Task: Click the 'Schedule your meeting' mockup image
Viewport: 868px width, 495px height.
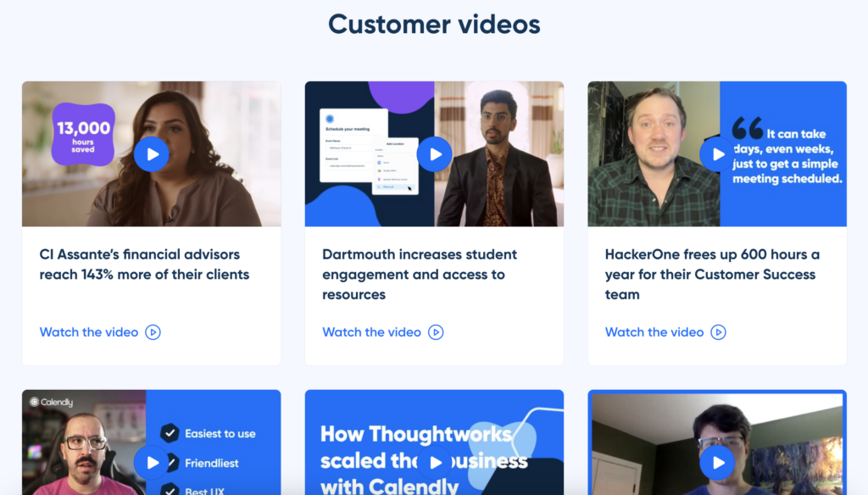Action: point(369,151)
